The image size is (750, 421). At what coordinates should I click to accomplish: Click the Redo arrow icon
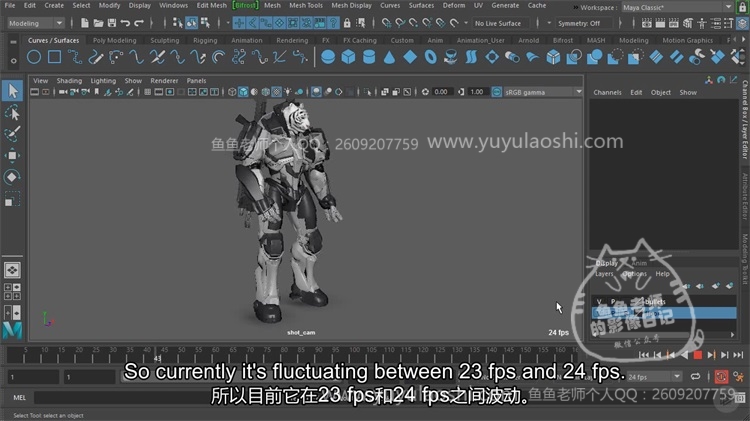[x=139, y=23]
